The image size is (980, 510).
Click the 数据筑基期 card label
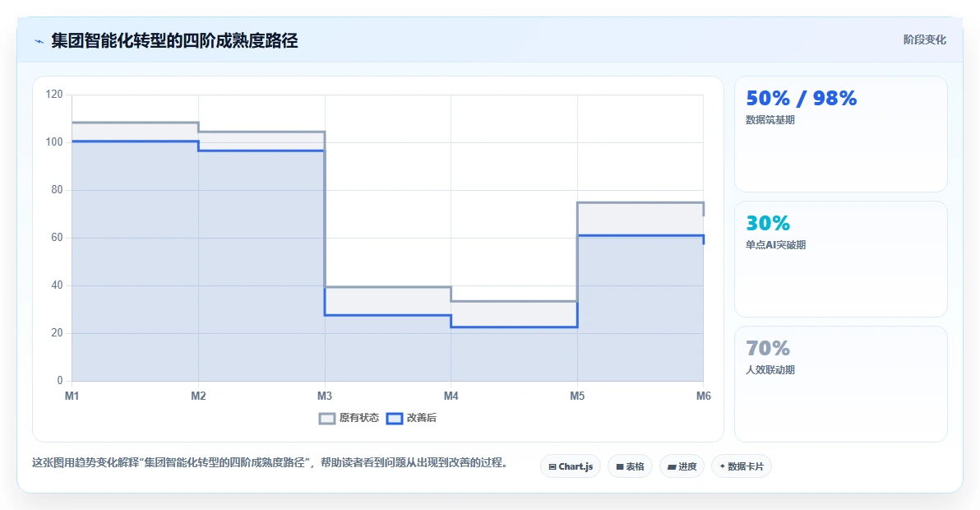[770, 120]
